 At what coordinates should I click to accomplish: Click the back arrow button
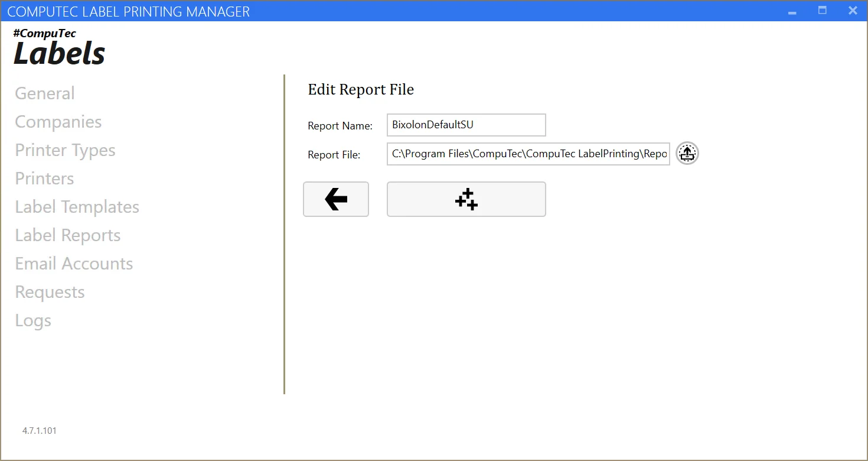[x=335, y=199]
